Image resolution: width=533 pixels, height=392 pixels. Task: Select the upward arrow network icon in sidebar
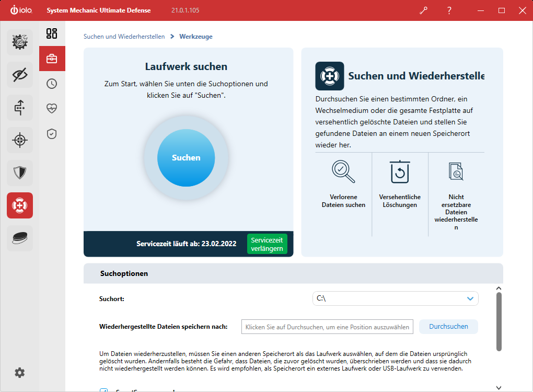pyautogui.click(x=20, y=108)
